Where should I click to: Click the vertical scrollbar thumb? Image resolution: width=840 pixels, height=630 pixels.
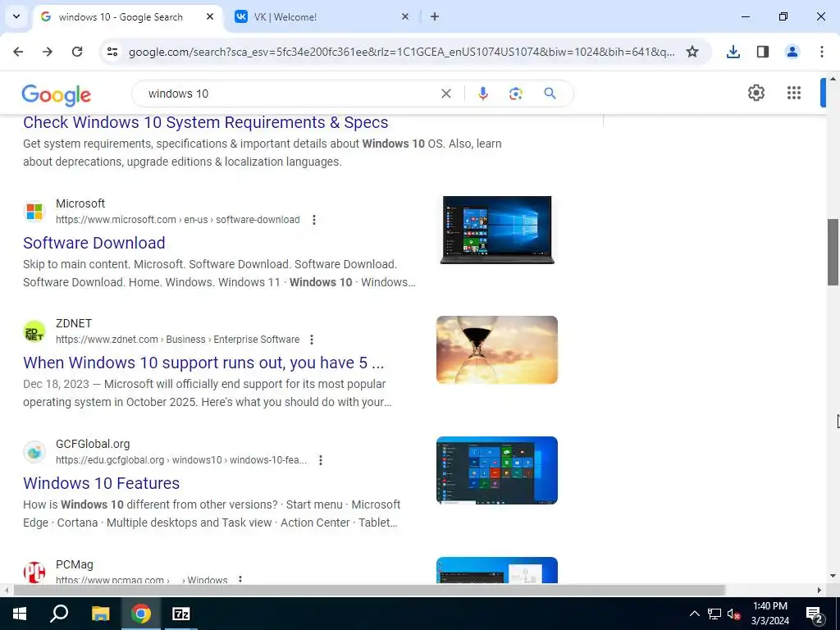[833, 253]
